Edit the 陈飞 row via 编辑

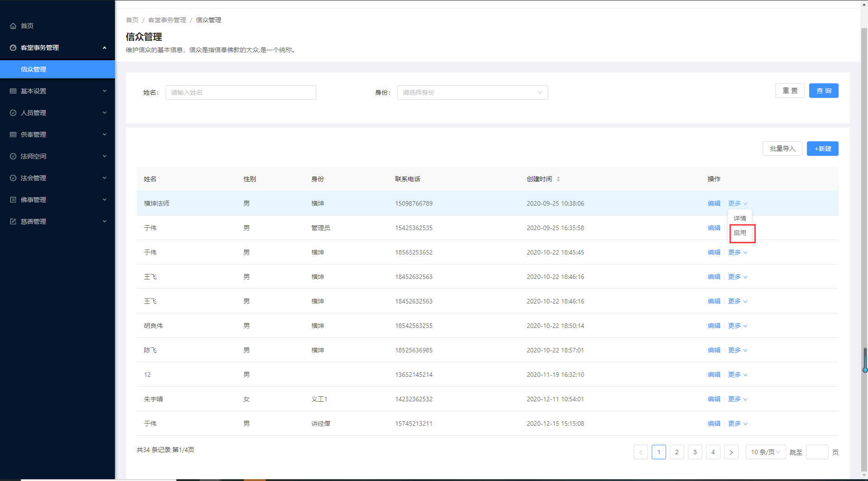coord(714,350)
